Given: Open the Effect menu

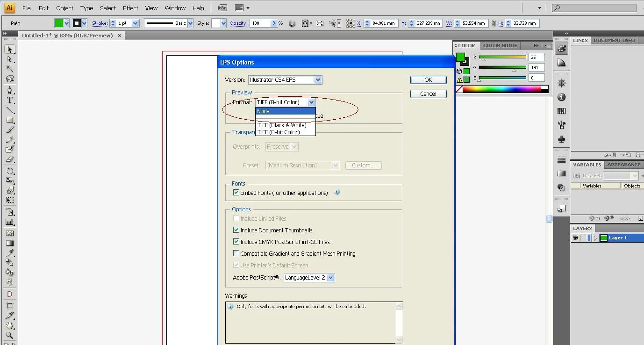Looking at the screenshot, I should click(x=130, y=8).
